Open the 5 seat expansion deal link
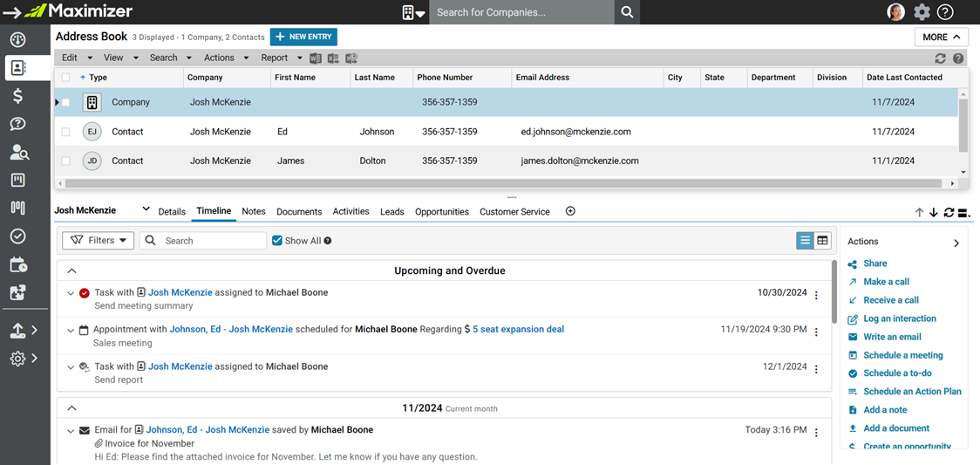980x465 pixels. tap(518, 329)
